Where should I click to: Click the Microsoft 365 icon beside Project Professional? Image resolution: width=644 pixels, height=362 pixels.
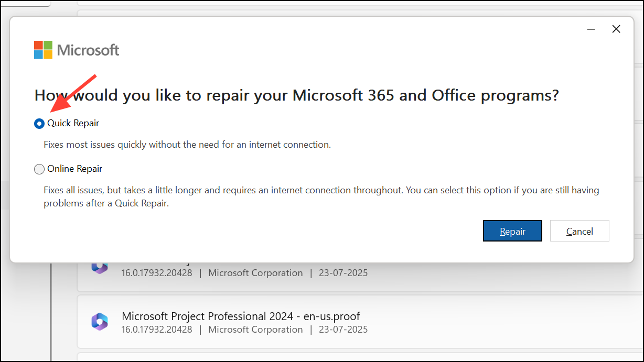click(x=99, y=322)
